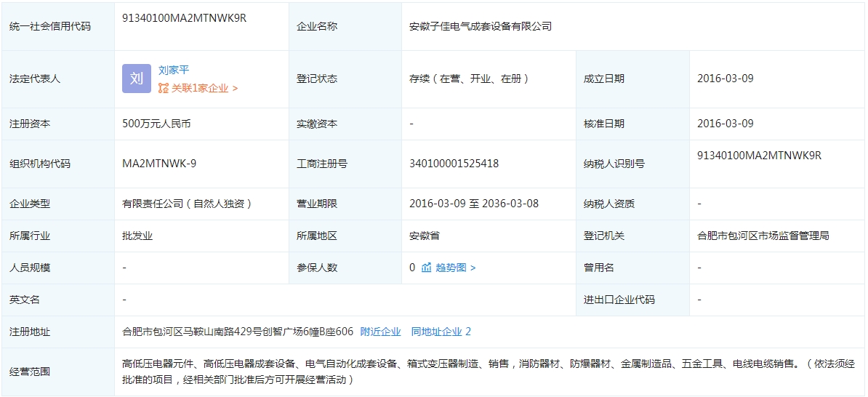Click the arrow after 关联1家企业
This screenshot has height=397, width=868.
pyautogui.click(x=235, y=88)
